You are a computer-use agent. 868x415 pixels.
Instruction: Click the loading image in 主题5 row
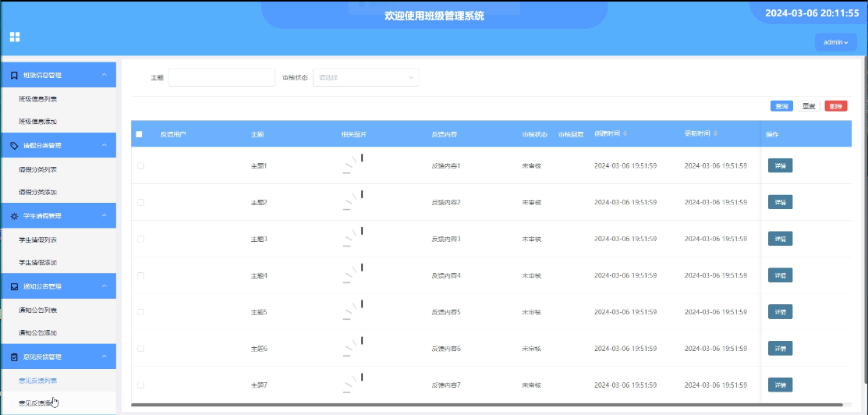click(x=353, y=310)
